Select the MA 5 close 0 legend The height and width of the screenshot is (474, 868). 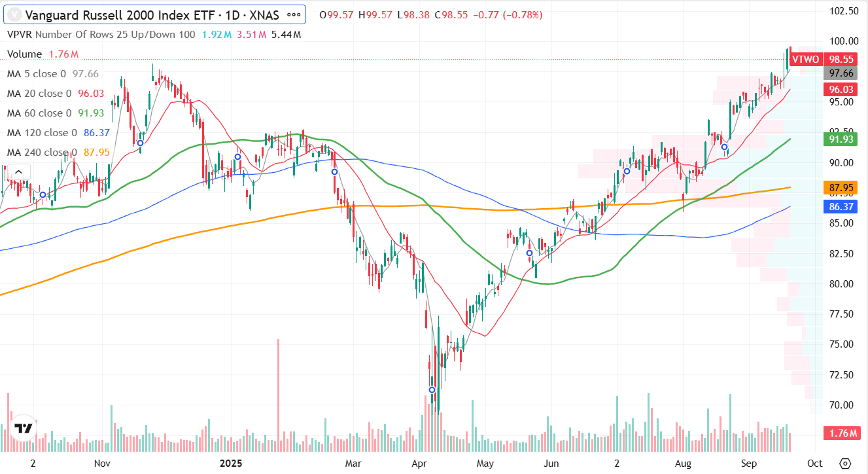pyautogui.click(x=37, y=73)
